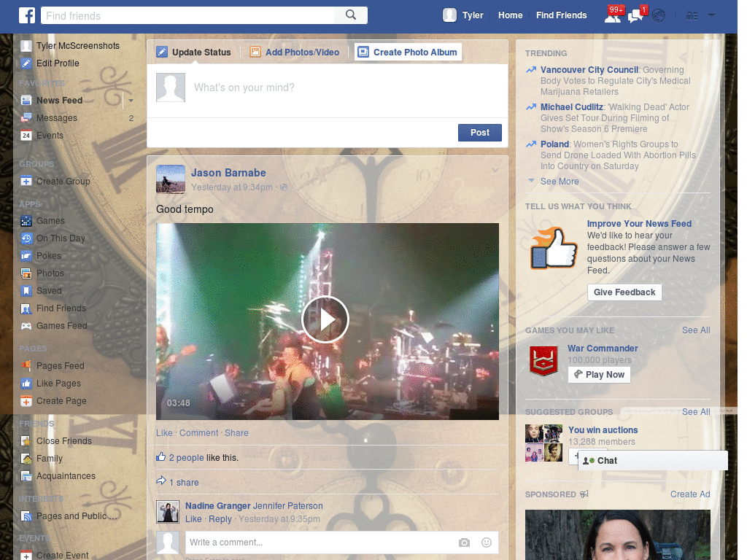Expand See More trending topics
This screenshot has width=747, height=560.
pyautogui.click(x=560, y=182)
